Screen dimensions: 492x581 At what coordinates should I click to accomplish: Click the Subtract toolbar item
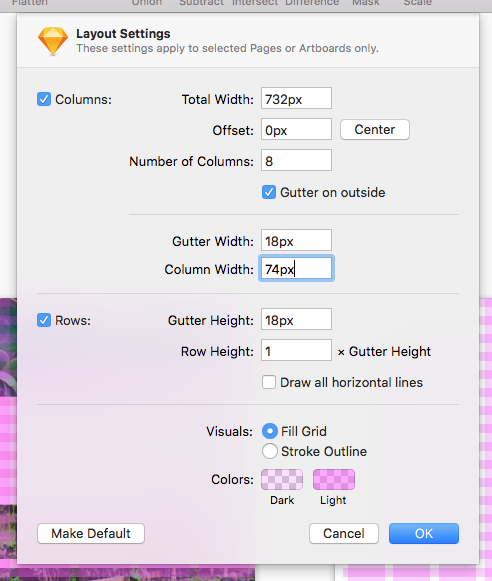[x=202, y=3]
